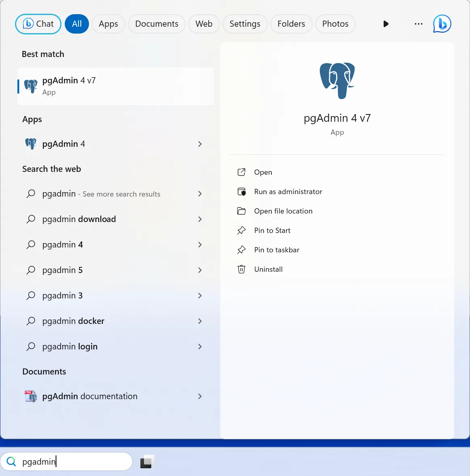Screen dimensions: 470x476
Task: Click the large pgAdmin elephant logo
Action: (337, 80)
